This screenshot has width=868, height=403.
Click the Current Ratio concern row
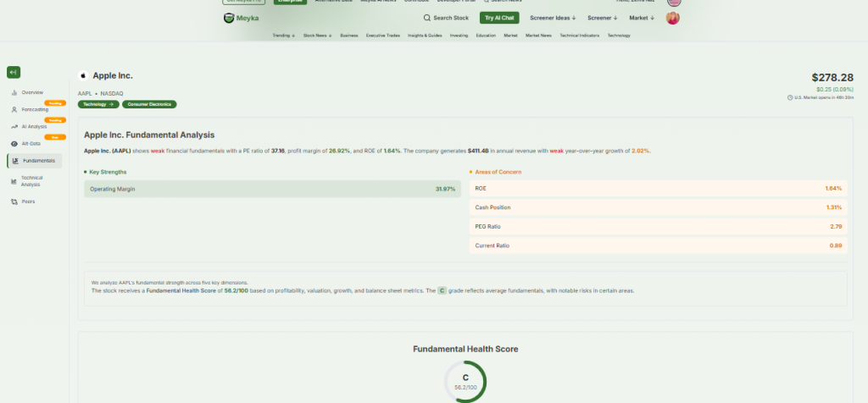658,246
